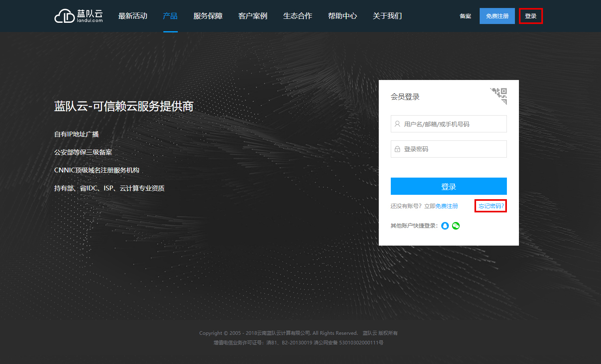Click the 自有IP地址广播 text
Screen dimensions: 601x364
tap(76, 134)
